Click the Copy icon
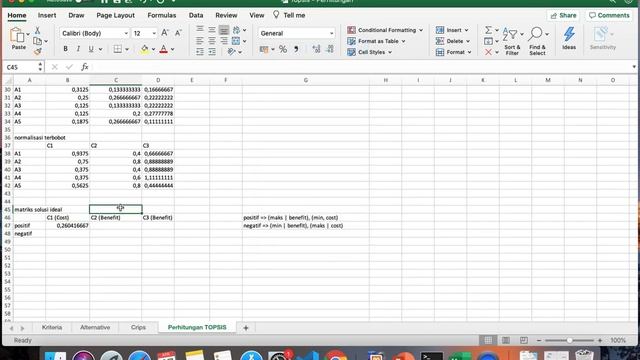The width and height of the screenshot is (640, 360). coord(37,41)
